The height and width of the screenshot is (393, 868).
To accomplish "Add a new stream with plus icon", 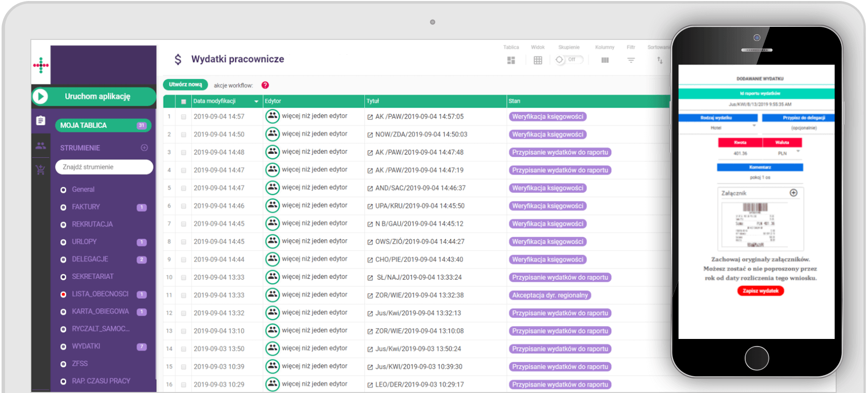I will (144, 148).
